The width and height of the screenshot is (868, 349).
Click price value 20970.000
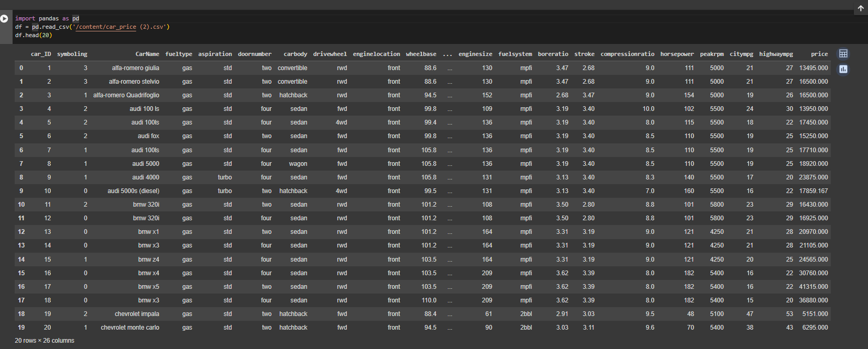tap(814, 232)
